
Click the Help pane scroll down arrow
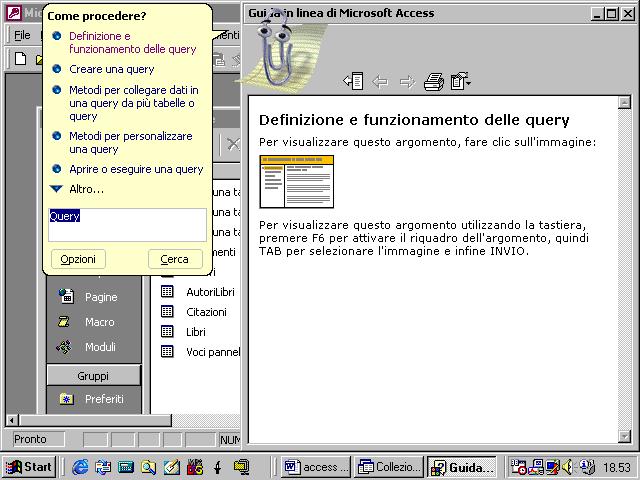tap(624, 436)
